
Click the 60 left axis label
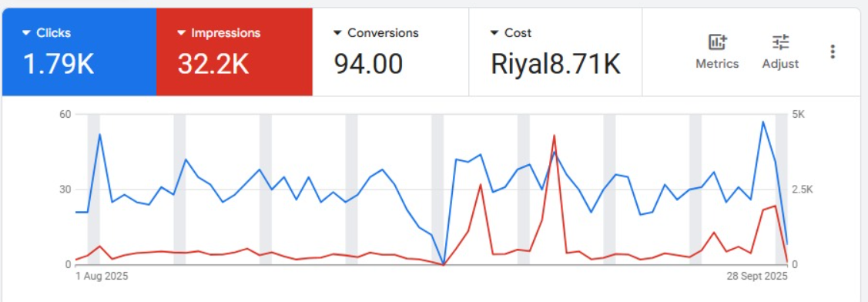coord(65,114)
